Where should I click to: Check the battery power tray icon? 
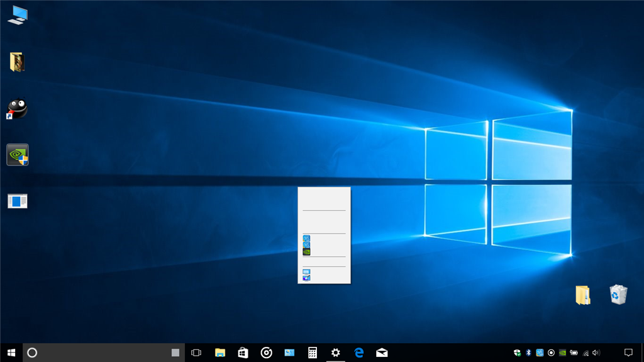coord(574,353)
